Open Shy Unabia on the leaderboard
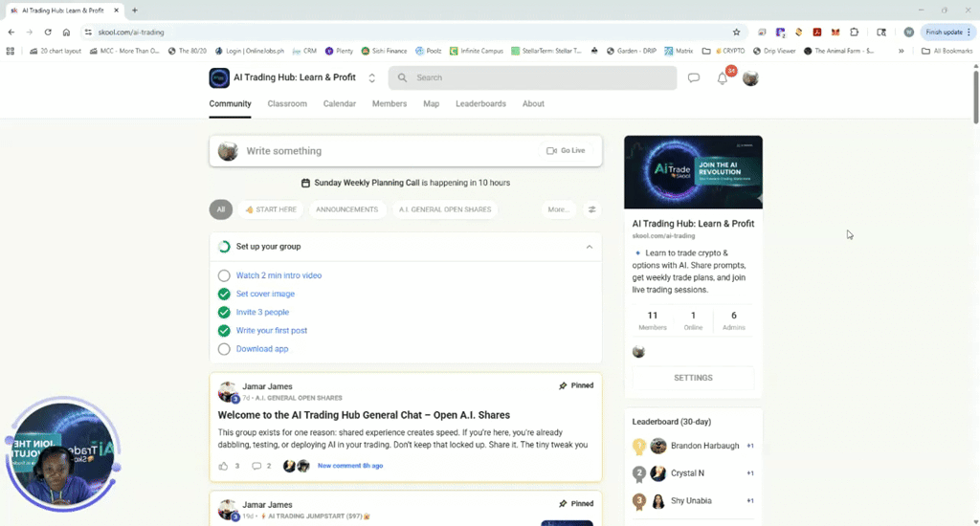This screenshot has width=980, height=526. [691, 500]
